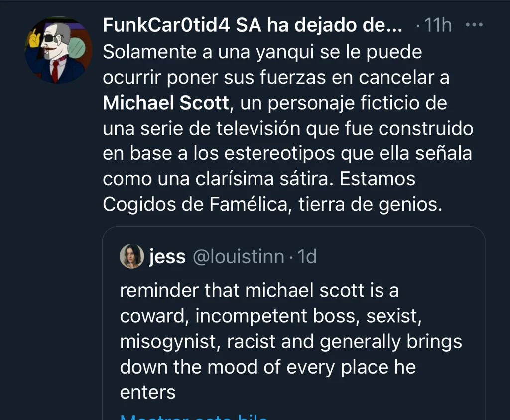Viewport: 510px width, 420px height.
Task: Open the tweet's three-dot more menu
Action: (x=474, y=25)
